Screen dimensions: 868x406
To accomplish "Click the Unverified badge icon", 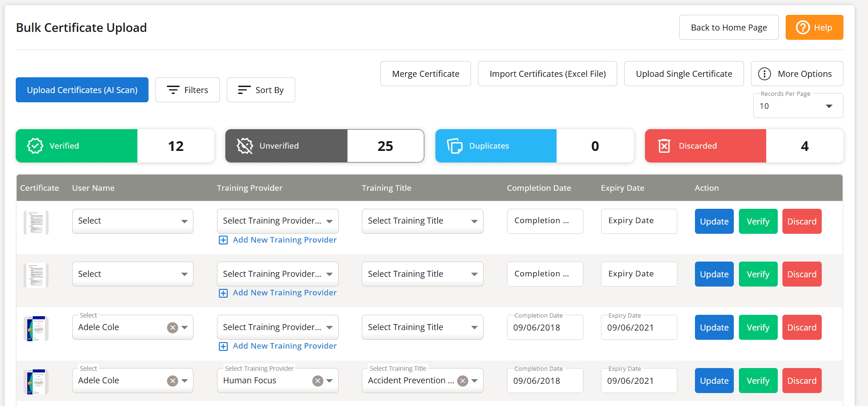I will click(x=245, y=146).
